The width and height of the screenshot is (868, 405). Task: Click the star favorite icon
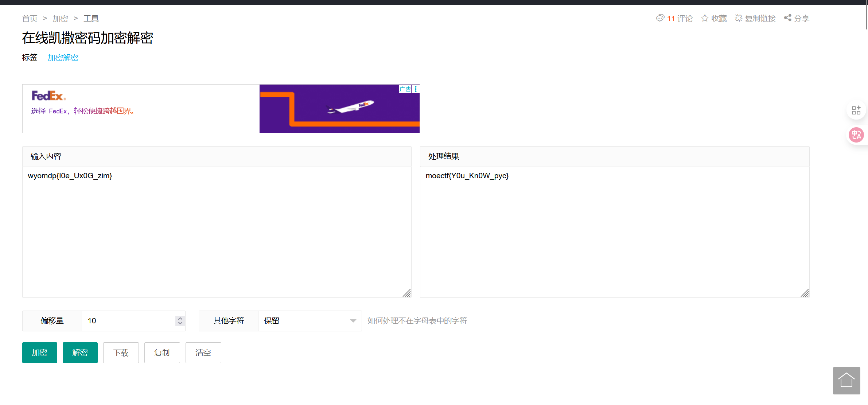705,18
